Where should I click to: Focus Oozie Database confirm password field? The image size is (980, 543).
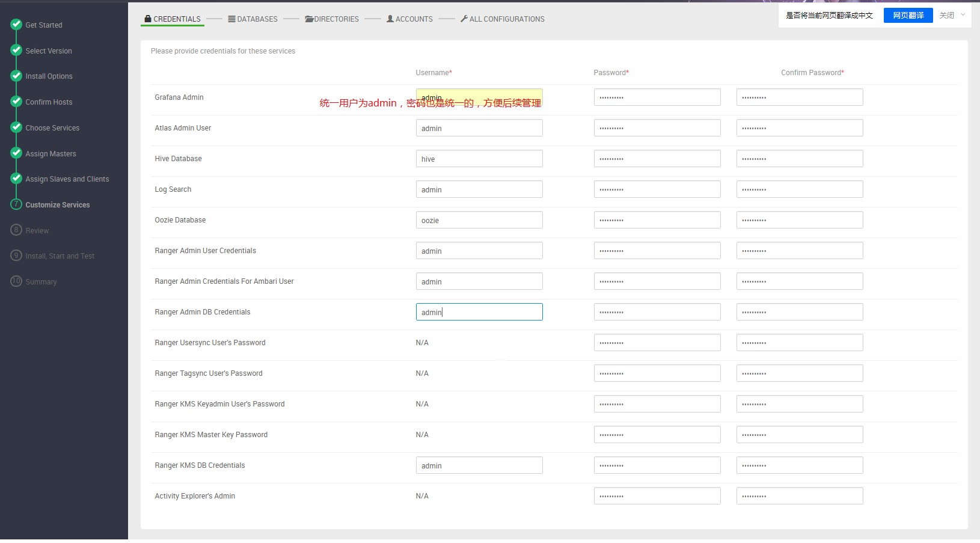(800, 220)
